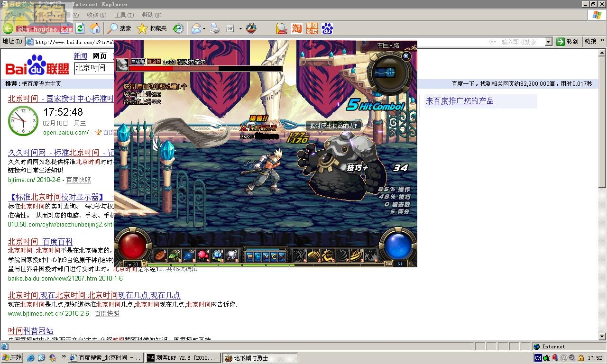Open the IE History clock icon
This screenshot has height=364, width=607.
pos(178,28)
